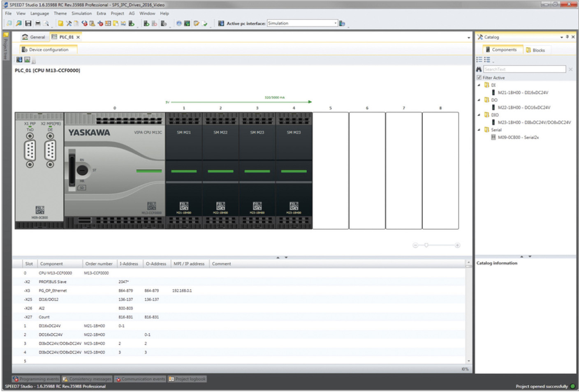This screenshot has height=392, width=579.
Task: Click the Print toolbar icon
Action: (38, 23)
